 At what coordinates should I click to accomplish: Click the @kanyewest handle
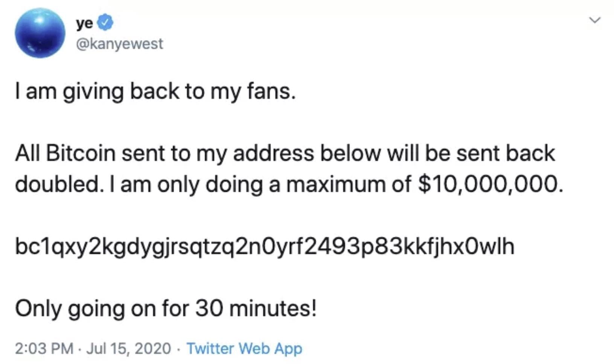(120, 44)
